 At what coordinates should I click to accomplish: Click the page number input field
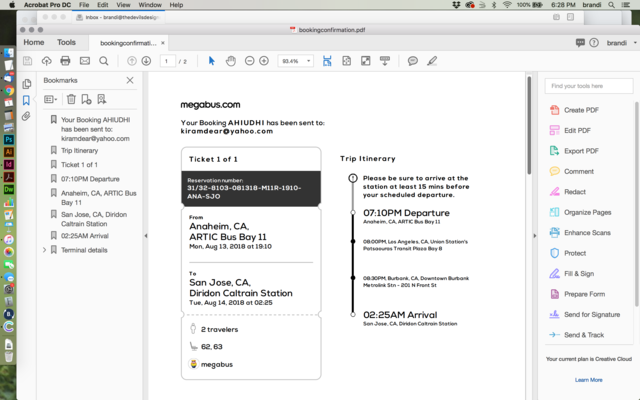click(167, 61)
